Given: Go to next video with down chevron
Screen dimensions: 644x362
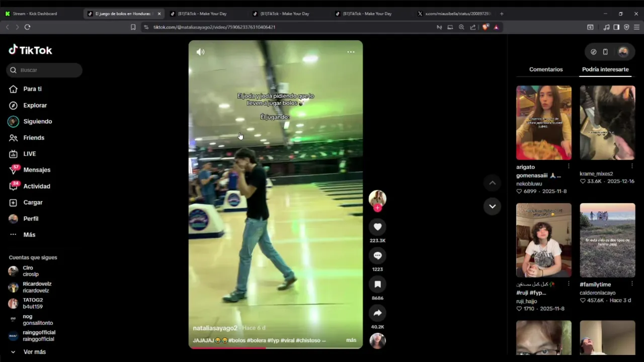Looking at the screenshot, I should 493,206.
